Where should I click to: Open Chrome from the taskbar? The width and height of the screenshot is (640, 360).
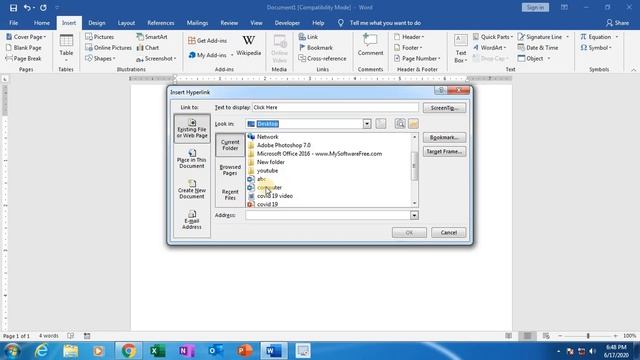coord(128,351)
